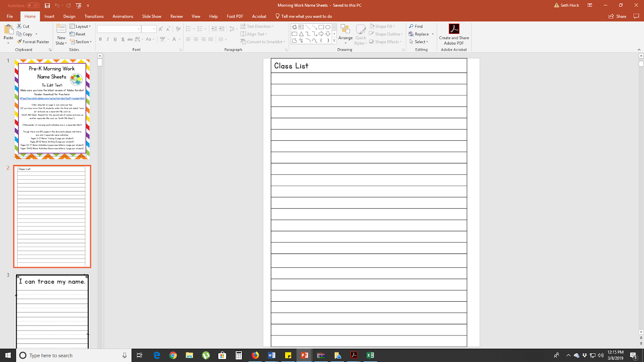Click the Save icon in title bar
644x362 pixels.
[x=47, y=5]
